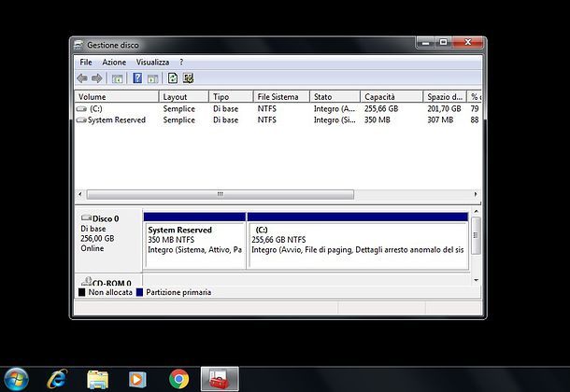Open the Windows Start button
Viewport: 570px width, 392px height.
coord(15,379)
